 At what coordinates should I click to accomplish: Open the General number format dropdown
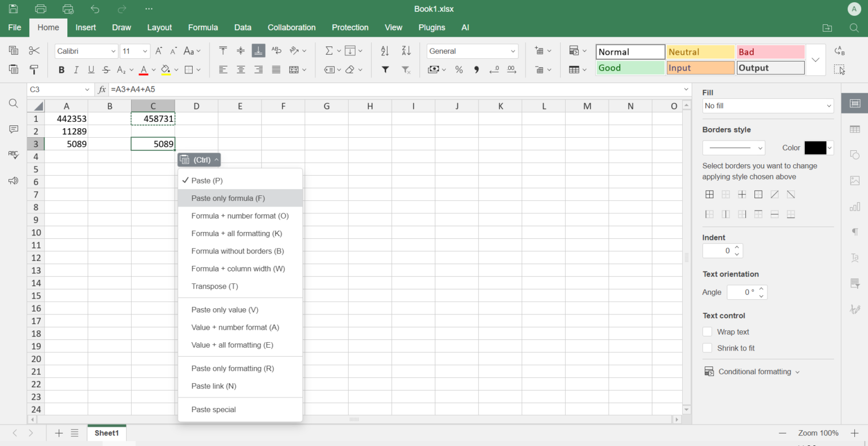[472, 51]
